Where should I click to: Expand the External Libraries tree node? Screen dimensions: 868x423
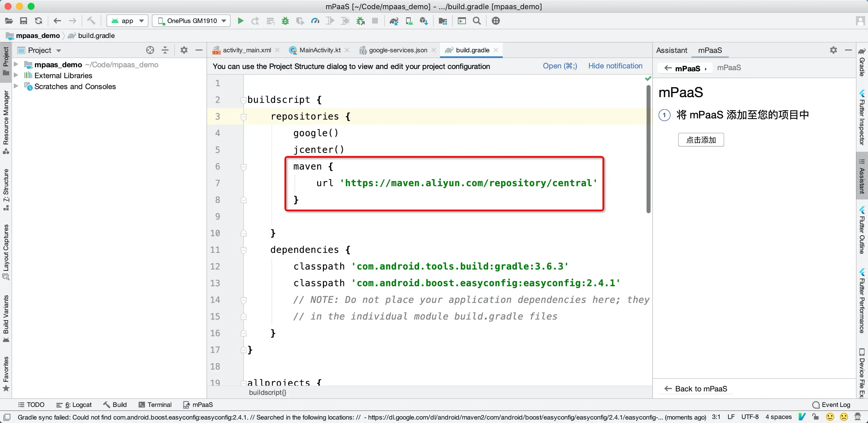point(16,76)
